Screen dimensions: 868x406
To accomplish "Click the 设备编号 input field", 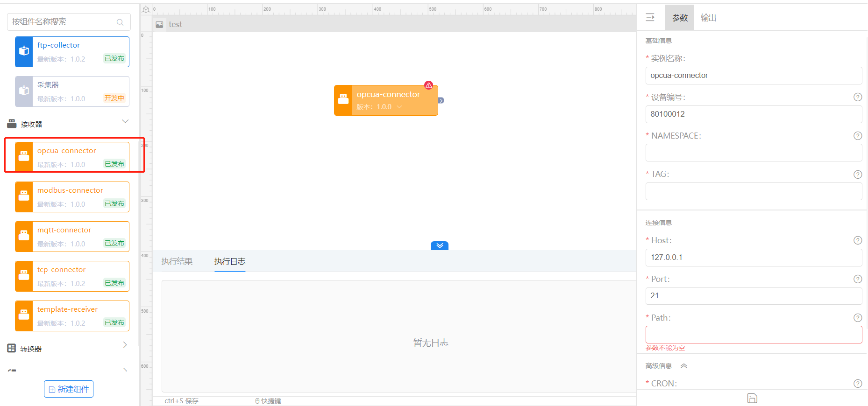I will pyautogui.click(x=754, y=114).
